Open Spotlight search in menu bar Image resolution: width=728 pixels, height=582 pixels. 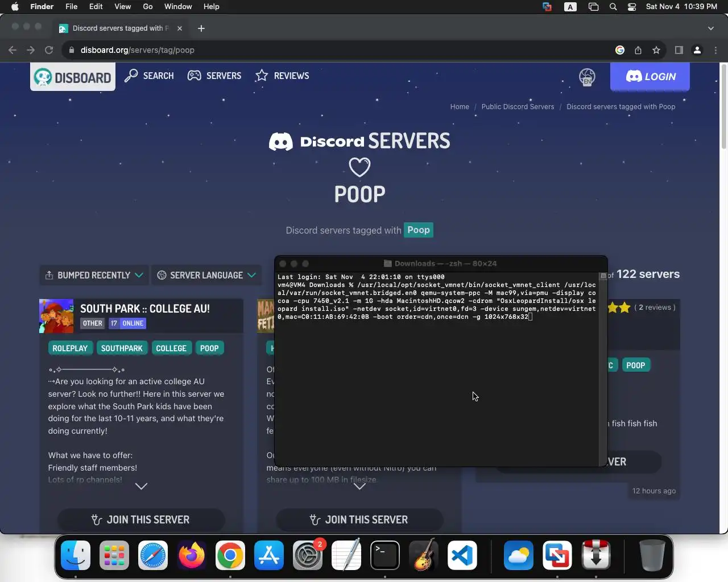click(613, 7)
